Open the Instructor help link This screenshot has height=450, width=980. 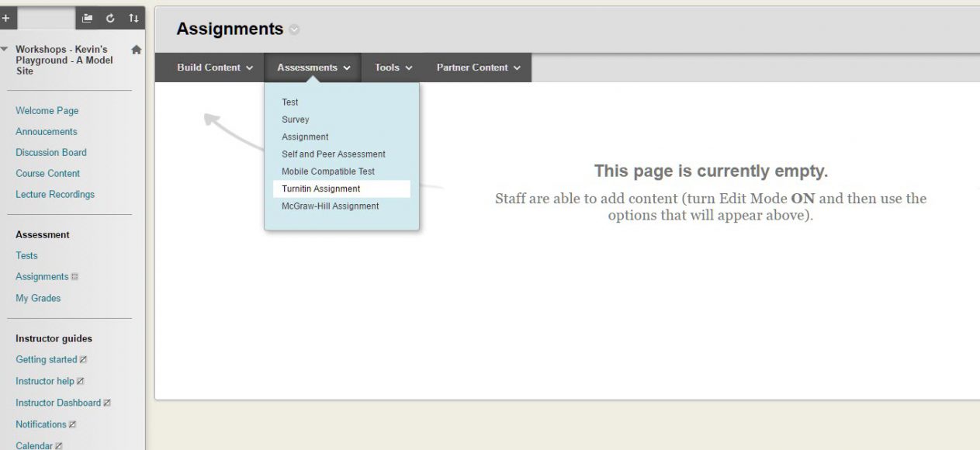pos(45,382)
